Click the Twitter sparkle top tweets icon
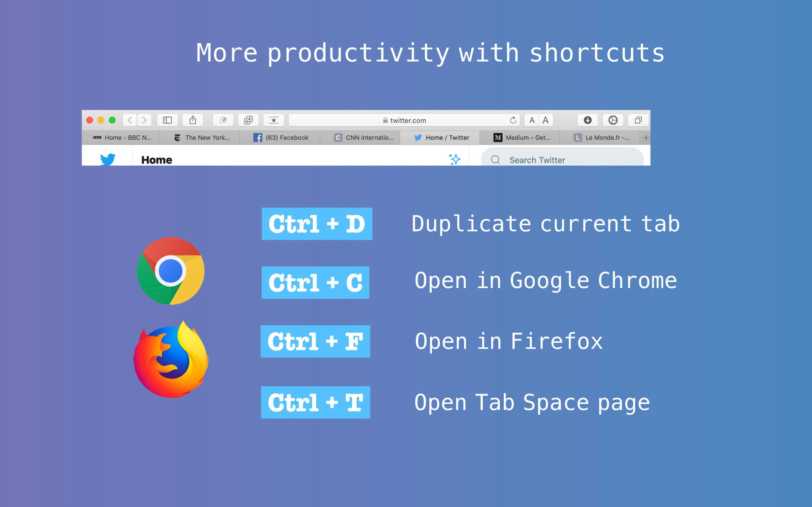Image resolution: width=812 pixels, height=507 pixels. pyautogui.click(x=455, y=159)
